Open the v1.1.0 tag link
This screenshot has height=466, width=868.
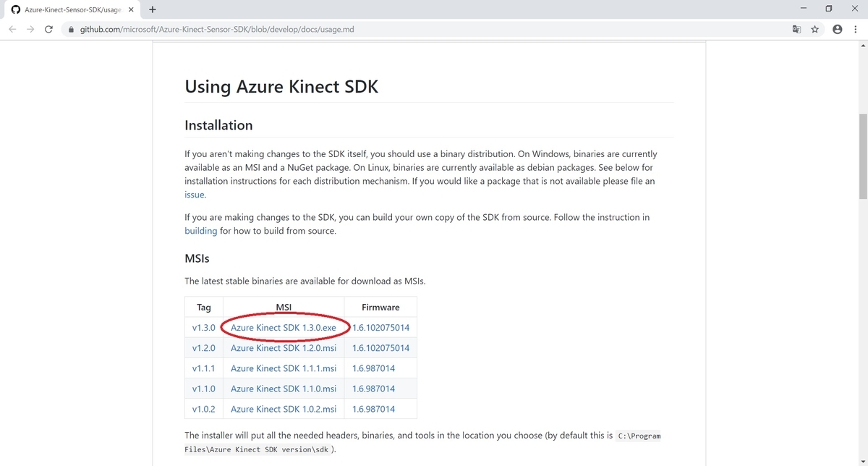coord(203,389)
